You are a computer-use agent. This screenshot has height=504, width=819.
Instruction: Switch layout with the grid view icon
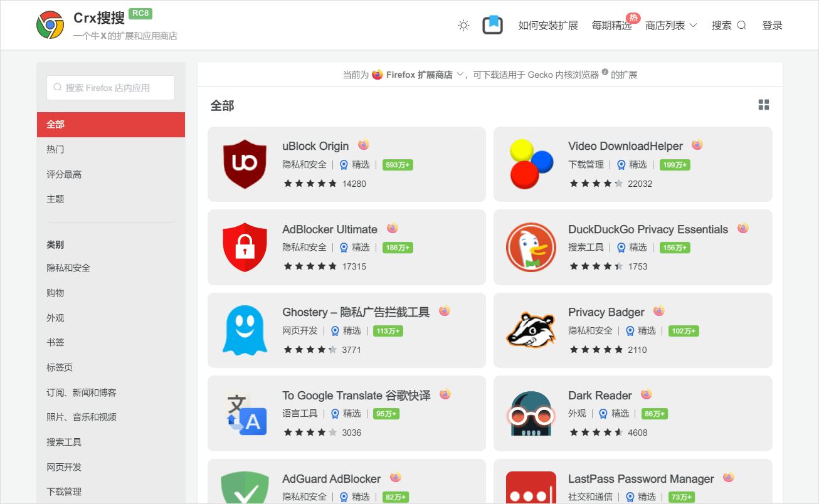click(x=763, y=105)
